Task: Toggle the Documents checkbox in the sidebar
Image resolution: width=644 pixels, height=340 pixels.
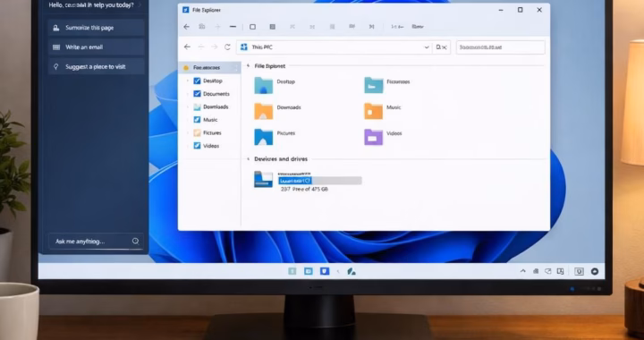Action: point(197,94)
